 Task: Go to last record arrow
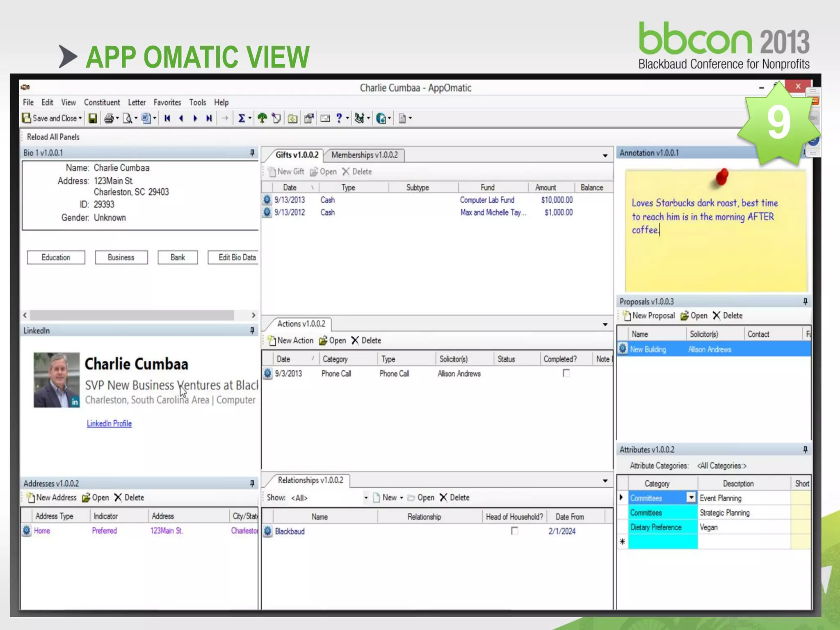209,119
